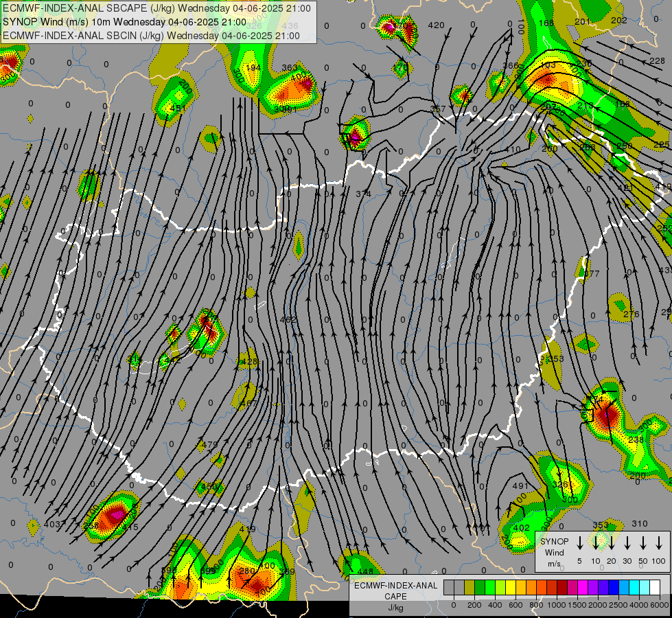Click the 'ECMWF-INDEX-ANAL CAPE J/kg' legend label

[x=395, y=597]
